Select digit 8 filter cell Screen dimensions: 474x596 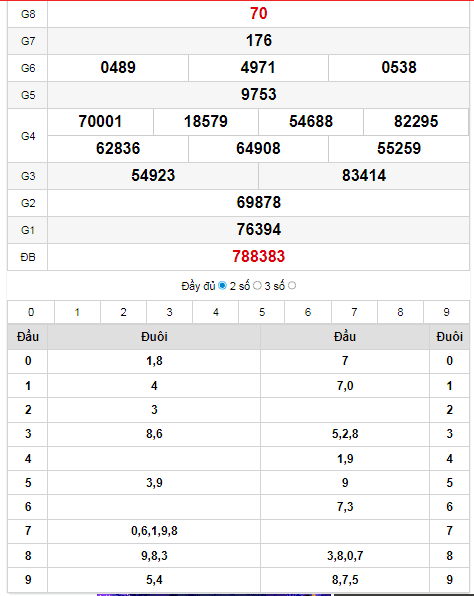400,312
